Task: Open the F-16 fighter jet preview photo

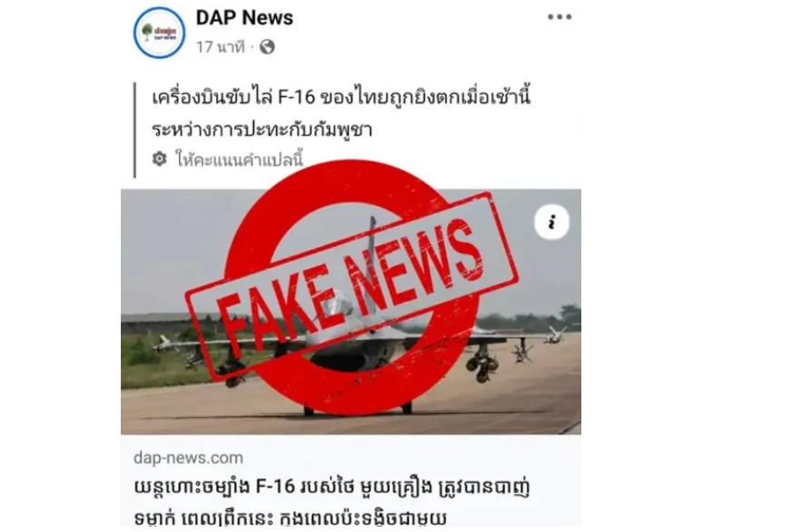Action: (x=351, y=311)
